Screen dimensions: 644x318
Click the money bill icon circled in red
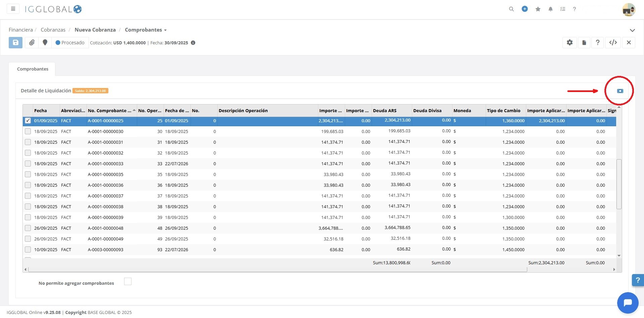point(620,91)
